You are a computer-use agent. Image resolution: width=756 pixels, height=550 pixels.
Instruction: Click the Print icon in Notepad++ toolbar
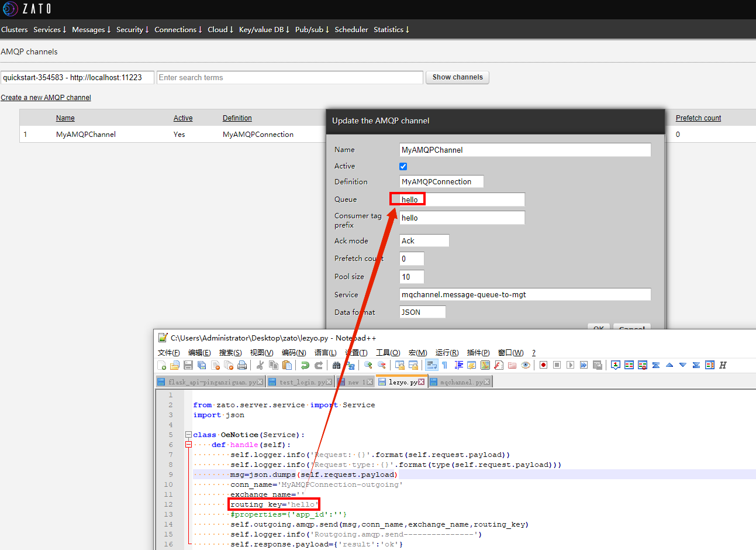(x=242, y=365)
